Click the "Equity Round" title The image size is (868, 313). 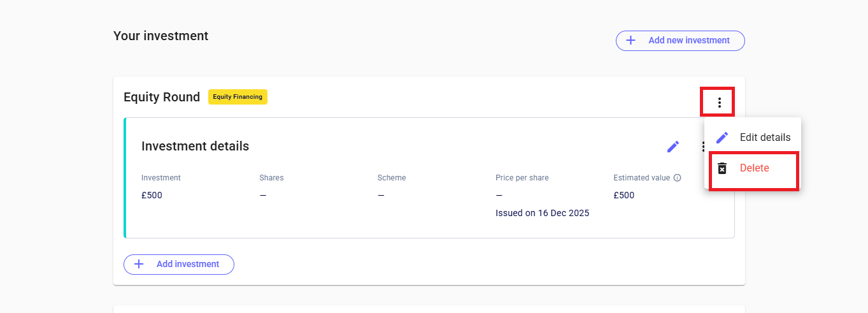(162, 98)
